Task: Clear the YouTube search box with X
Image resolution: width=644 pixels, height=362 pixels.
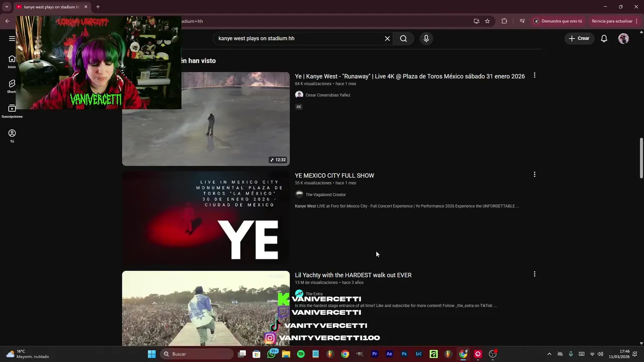Action: pyautogui.click(x=387, y=39)
